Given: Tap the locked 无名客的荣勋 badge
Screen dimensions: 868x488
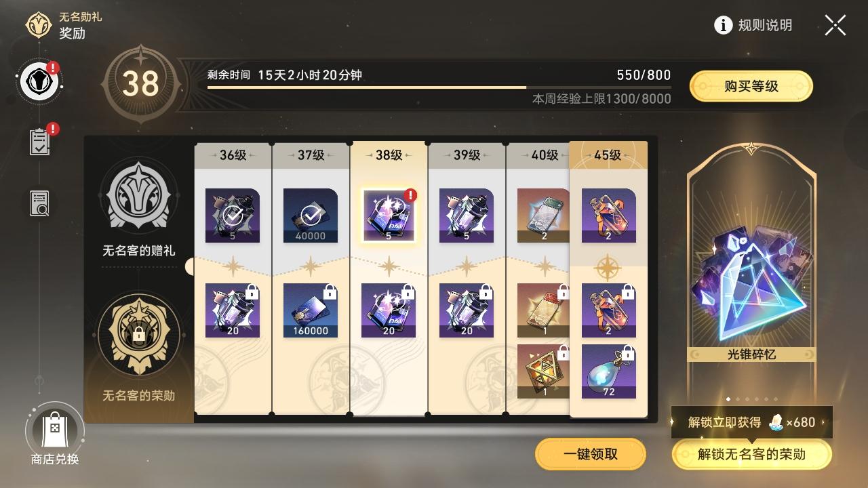Looking at the screenshot, I should 138,335.
